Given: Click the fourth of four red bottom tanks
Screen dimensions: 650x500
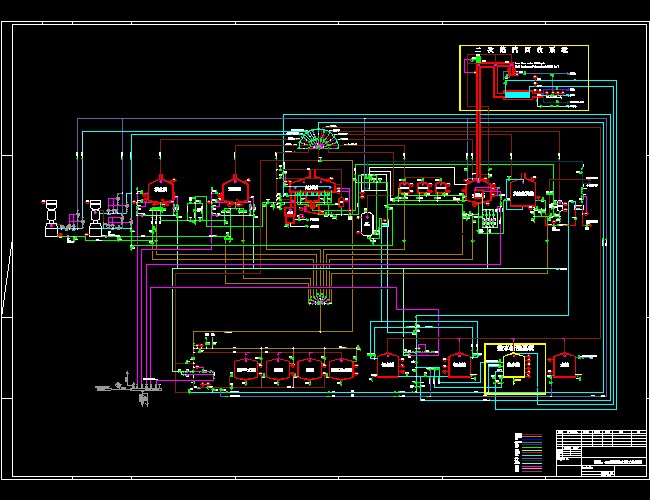Looking at the screenshot, I should tap(342, 369).
